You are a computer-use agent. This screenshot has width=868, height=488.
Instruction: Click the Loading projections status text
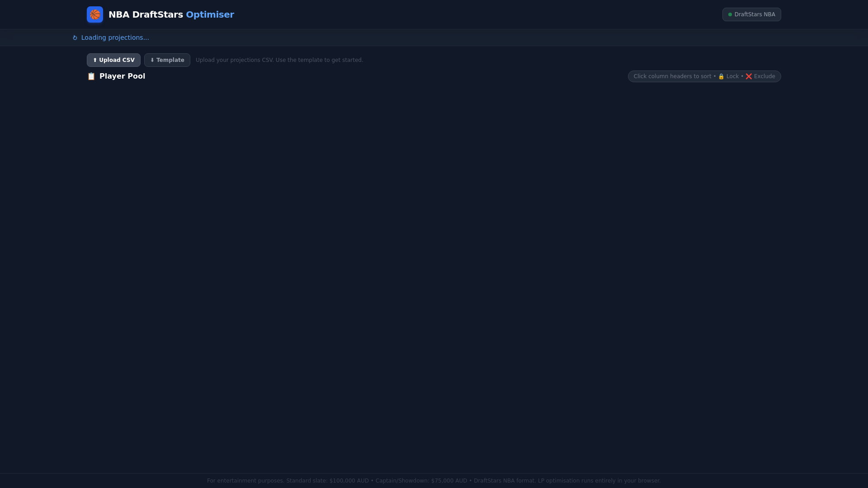click(115, 38)
